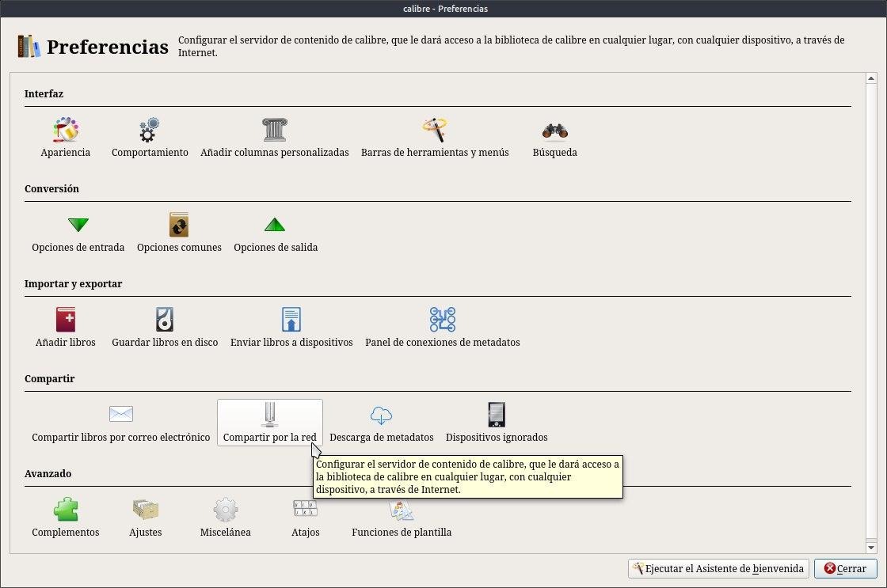Click the Compartir section heading

(49, 379)
